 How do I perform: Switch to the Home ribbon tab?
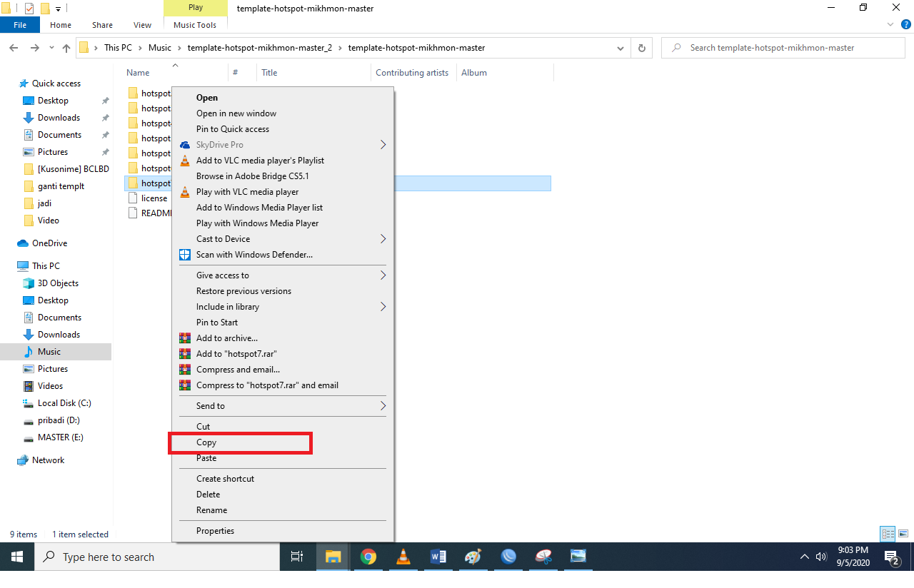61,25
